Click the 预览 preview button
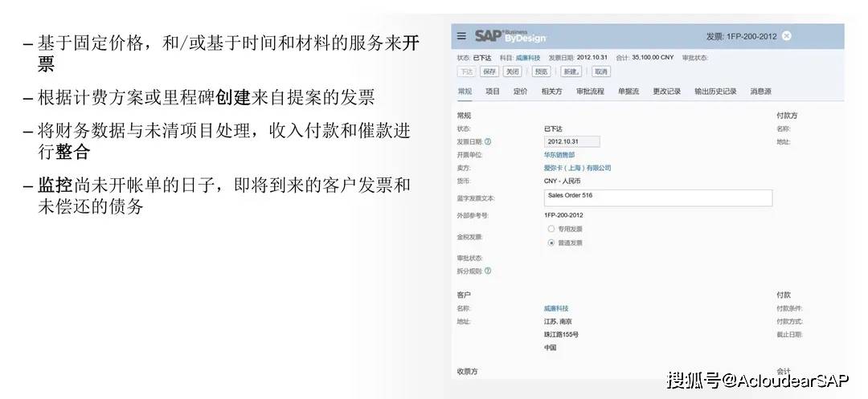The height and width of the screenshot is (399, 868). pyautogui.click(x=542, y=71)
